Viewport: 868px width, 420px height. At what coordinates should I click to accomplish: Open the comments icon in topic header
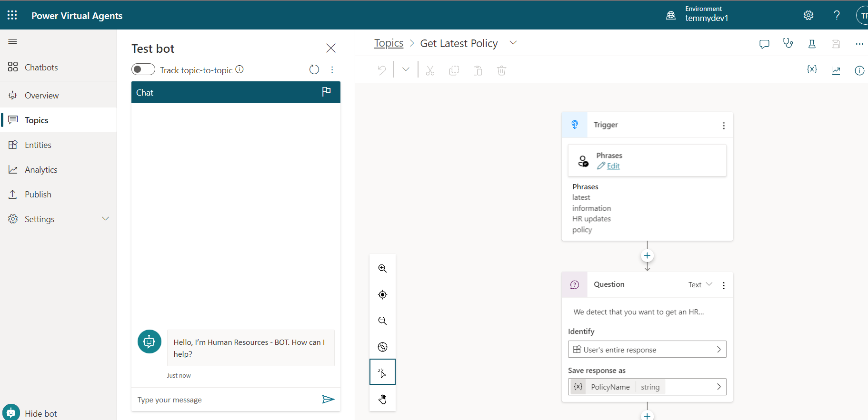(764, 44)
